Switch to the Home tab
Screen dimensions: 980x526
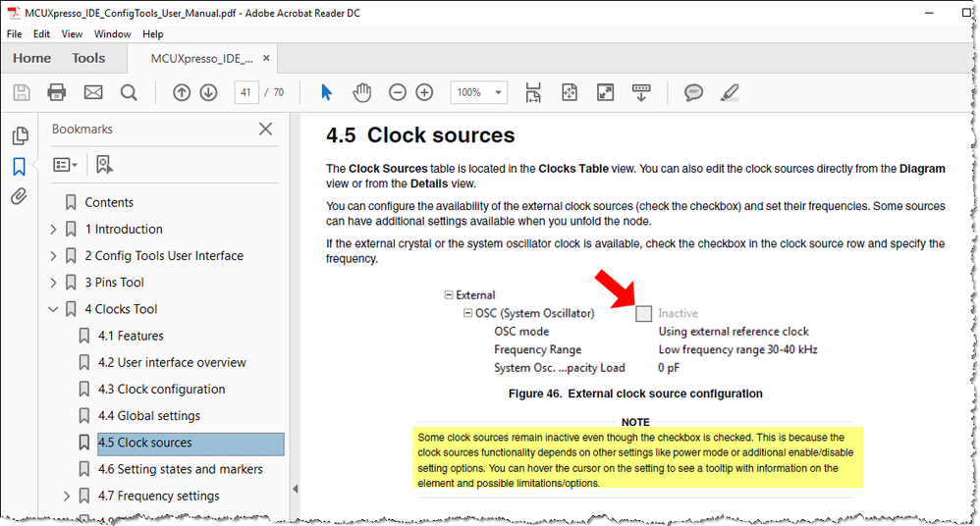[x=31, y=58]
